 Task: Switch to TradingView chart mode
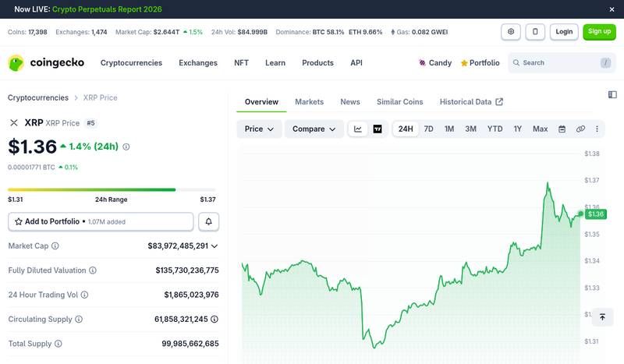coord(378,129)
